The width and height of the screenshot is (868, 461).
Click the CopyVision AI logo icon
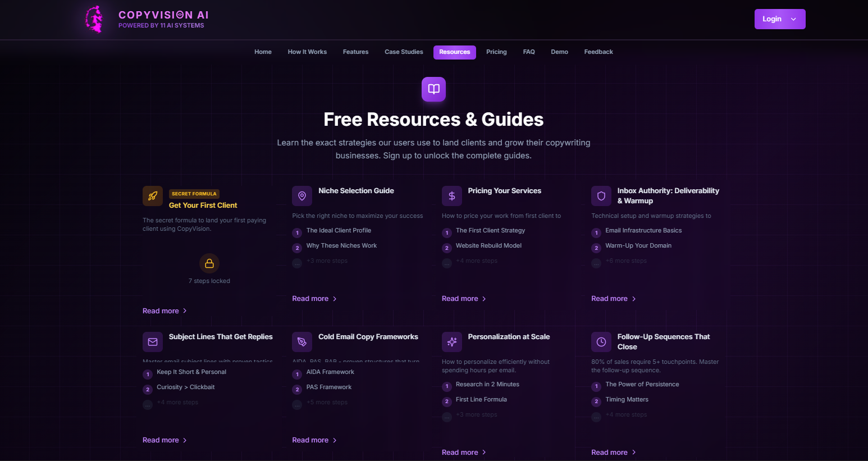point(95,19)
